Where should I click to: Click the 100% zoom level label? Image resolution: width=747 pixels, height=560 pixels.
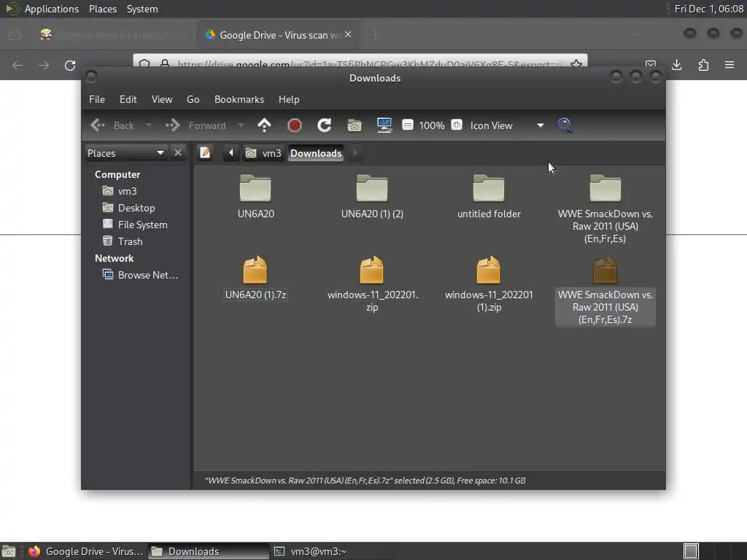click(432, 125)
